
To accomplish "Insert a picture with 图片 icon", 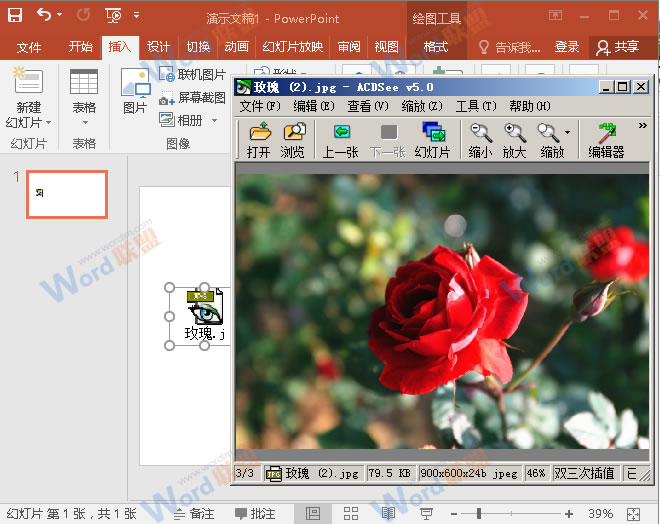I will point(135,91).
